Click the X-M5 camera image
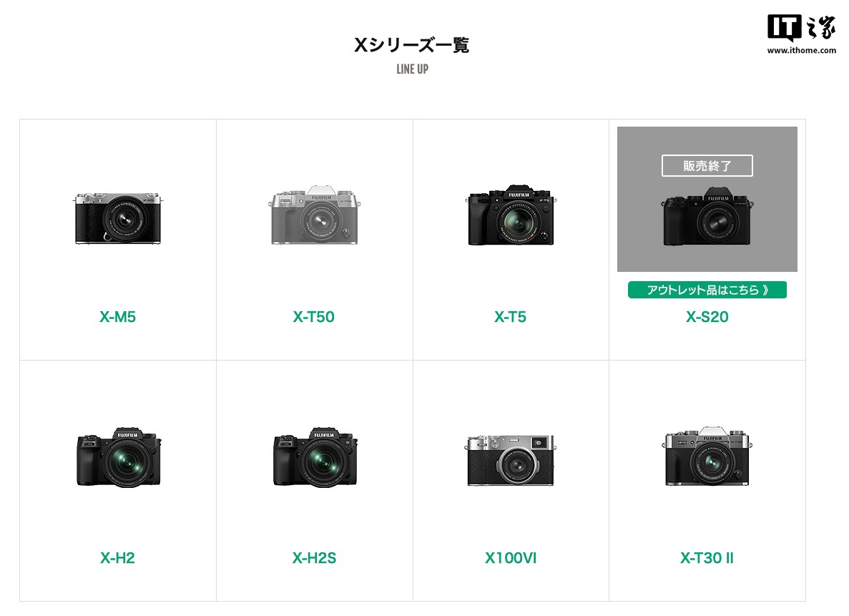The width and height of the screenshot is (849, 616). point(118,218)
